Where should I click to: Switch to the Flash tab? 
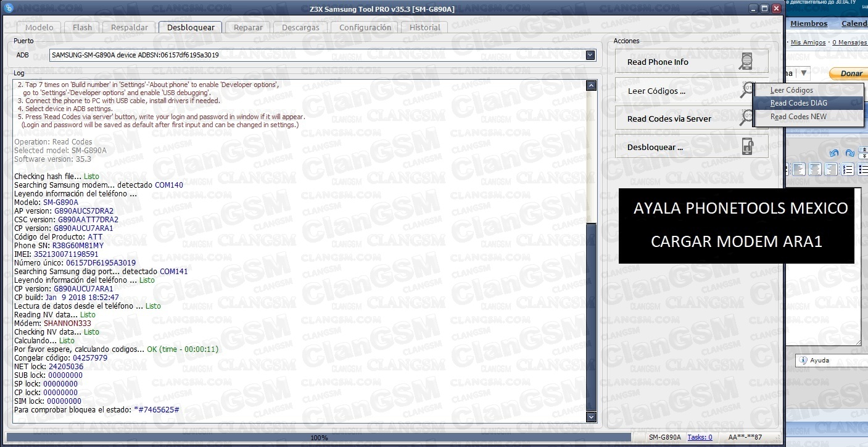[x=82, y=27]
